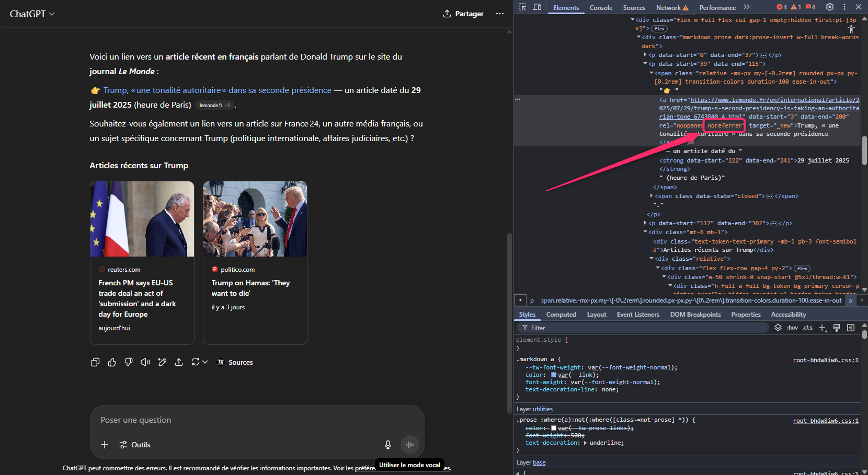Viewport: 868px width, 475px height.
Task: Click the Partager share button
Action: tap(463, 14)
